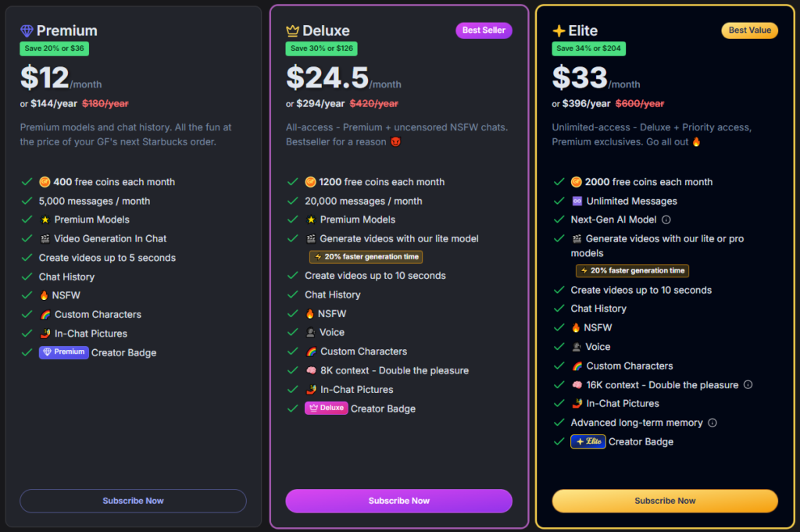Click the pink Deluxe Creator Badge
Image resolution: width=800 pixels, height=532 pixels.
(x=327, y=409)
